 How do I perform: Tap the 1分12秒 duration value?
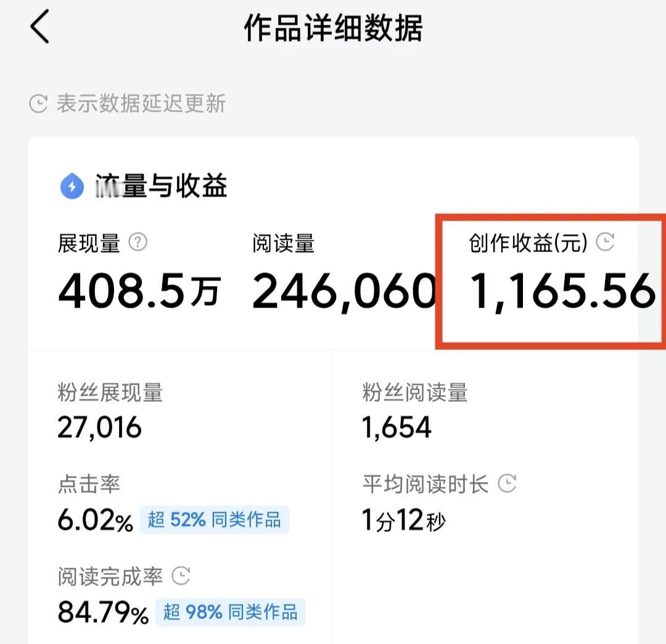[x=404, y=520]
